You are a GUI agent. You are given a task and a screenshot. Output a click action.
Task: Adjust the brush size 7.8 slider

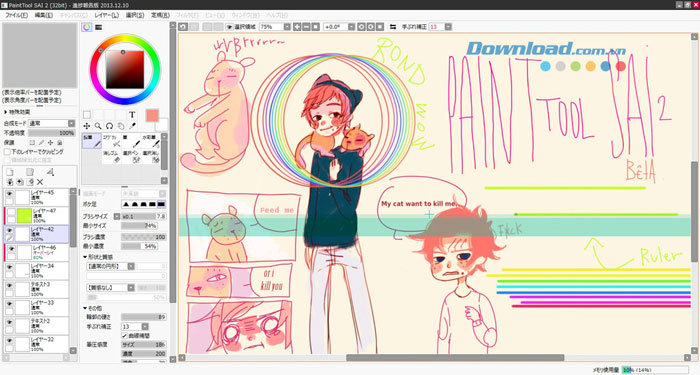(144, 217)
